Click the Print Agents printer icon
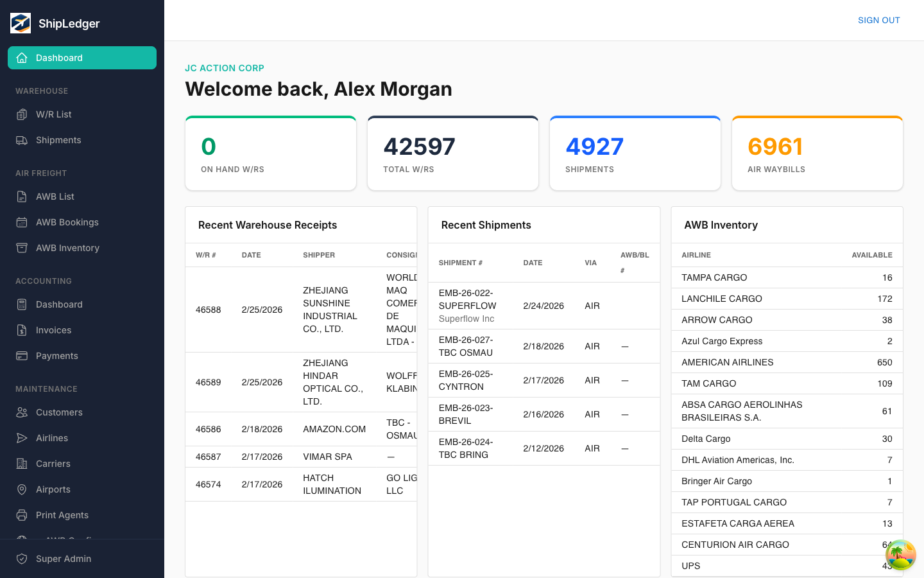Screen dimensions: 924x578 (x=22, y=515)
